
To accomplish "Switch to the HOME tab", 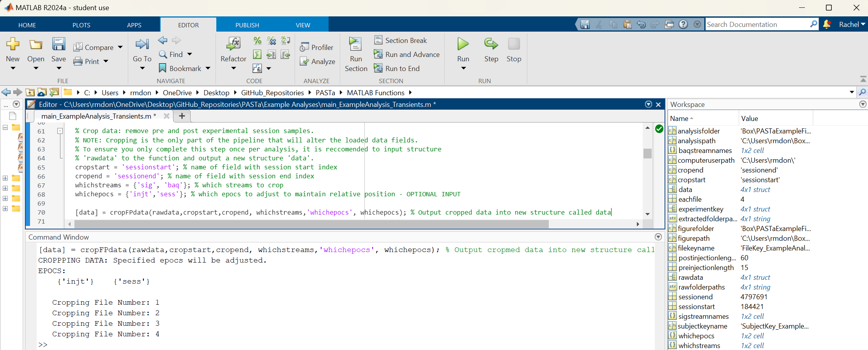I will pos(27,25).
